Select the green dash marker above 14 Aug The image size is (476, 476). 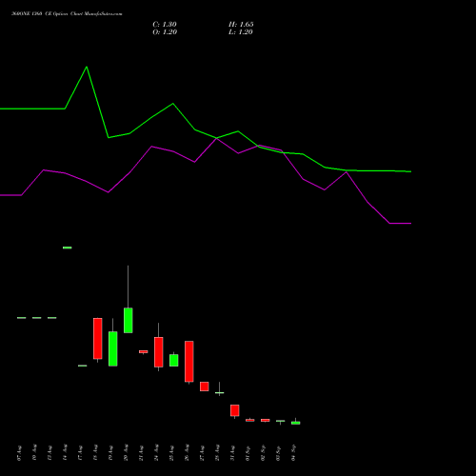pos(68,248)
